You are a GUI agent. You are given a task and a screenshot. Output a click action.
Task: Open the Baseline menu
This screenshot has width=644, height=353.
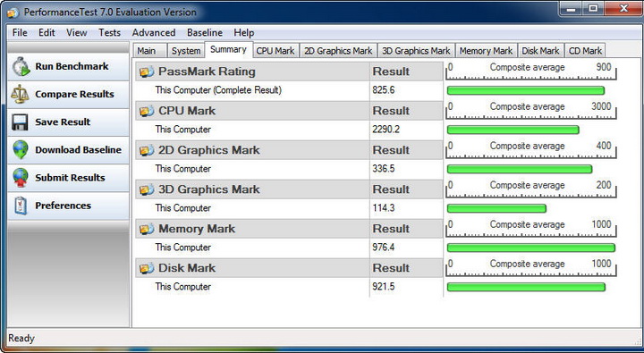pyautogui.click(x=205, y=32)
